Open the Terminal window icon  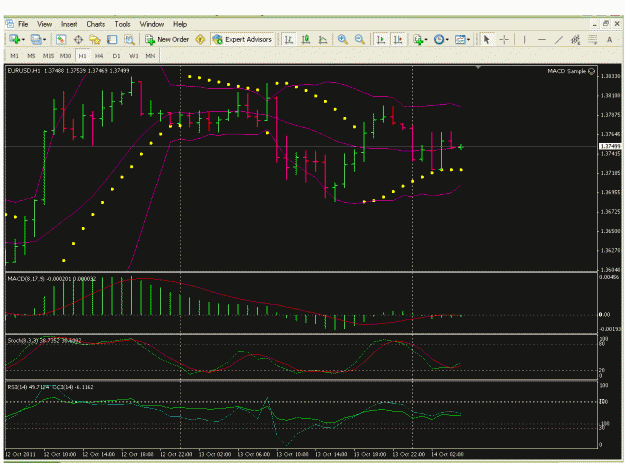tap(112, 39)
